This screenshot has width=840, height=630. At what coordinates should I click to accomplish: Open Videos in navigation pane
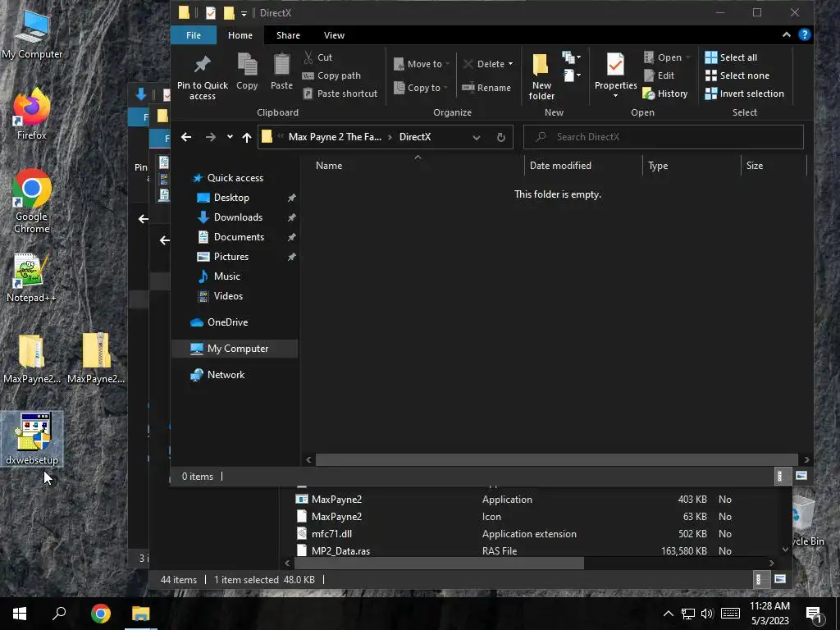click(228, 295)
